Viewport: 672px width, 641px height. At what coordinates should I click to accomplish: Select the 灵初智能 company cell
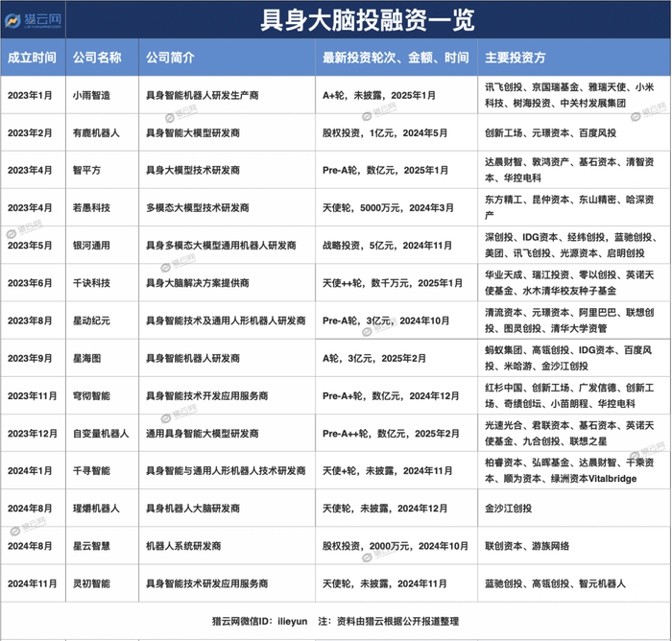[102, 583]
